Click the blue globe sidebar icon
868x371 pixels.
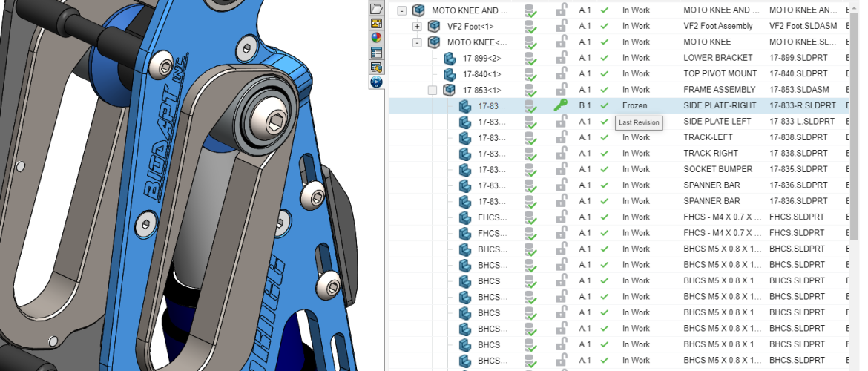[x=376, y=82]
